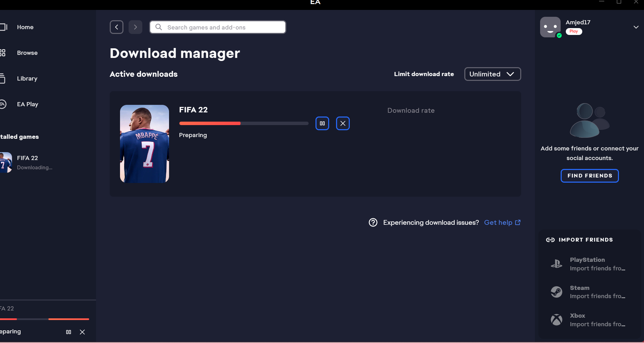Click the friends silhouette illustration

[589, 120]
